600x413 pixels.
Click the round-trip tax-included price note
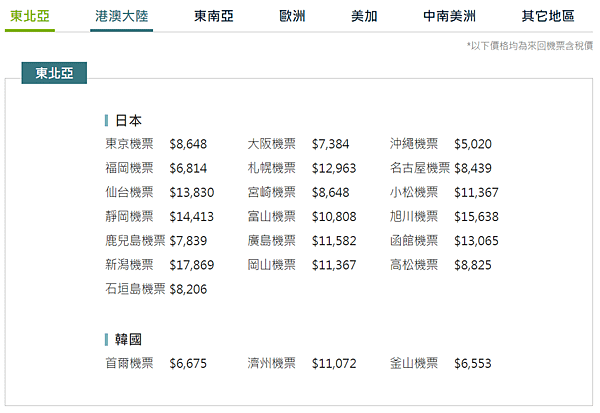pyautogui.click(x=530, y=46)
